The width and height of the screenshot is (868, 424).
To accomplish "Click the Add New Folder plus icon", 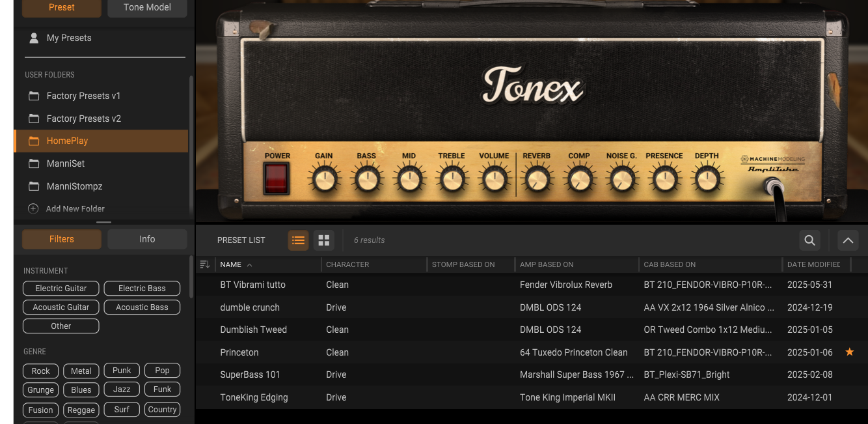I will [x=33, y=208].
